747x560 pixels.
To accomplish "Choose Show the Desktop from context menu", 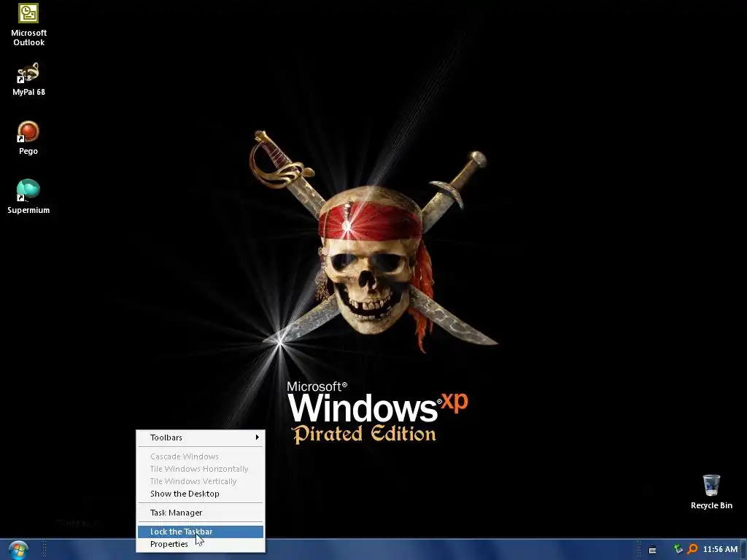I will (x=201, y=494).
